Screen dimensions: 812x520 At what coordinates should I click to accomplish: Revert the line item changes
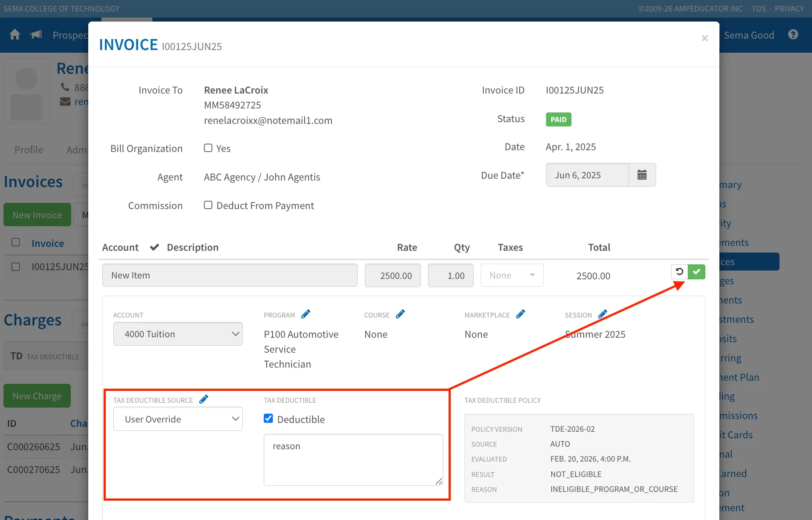(x=679, y=272)
